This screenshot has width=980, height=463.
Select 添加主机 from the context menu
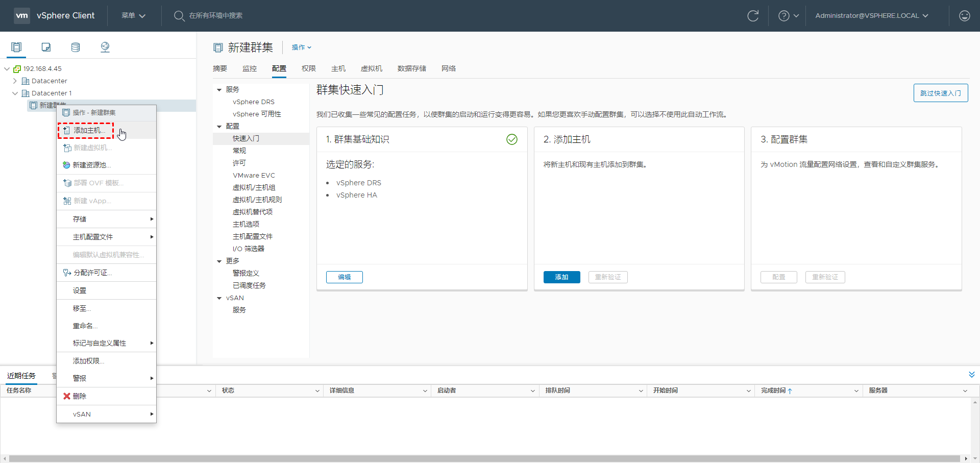(x=89, y=131)
